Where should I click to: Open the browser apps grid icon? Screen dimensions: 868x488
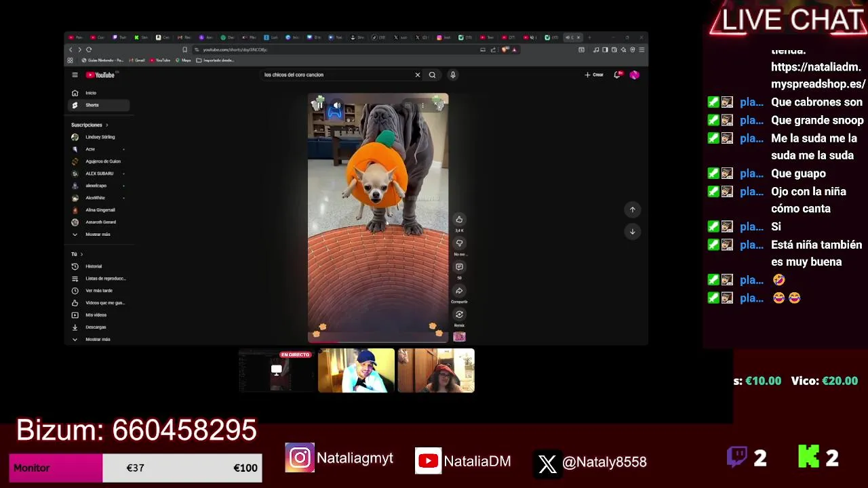tap(70, 60)
